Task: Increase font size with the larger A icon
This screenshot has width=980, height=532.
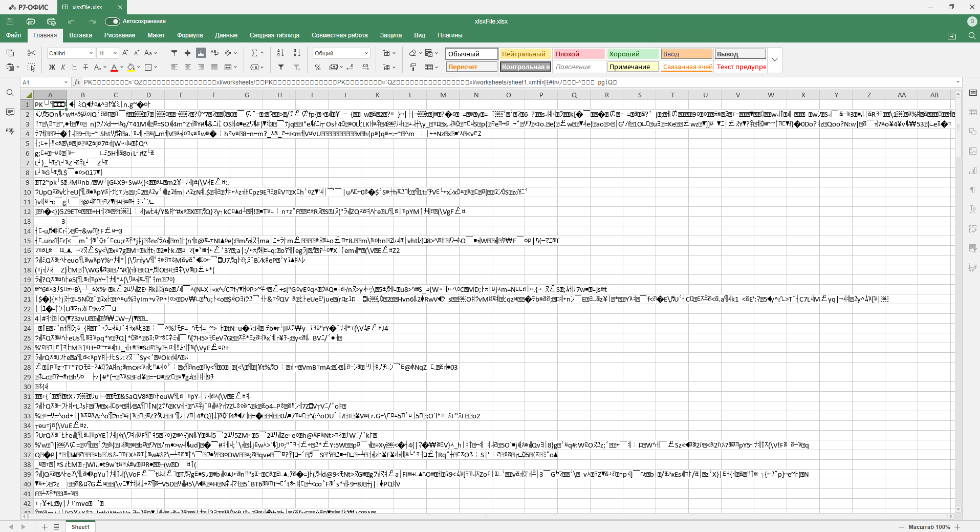Action: tap(125, 53)
